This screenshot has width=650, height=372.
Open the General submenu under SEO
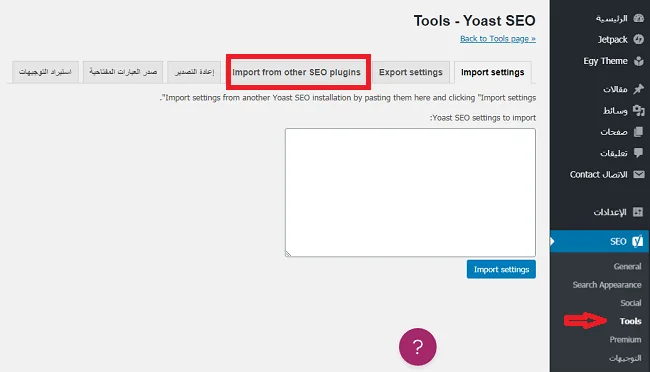click(x=627, y=266)
